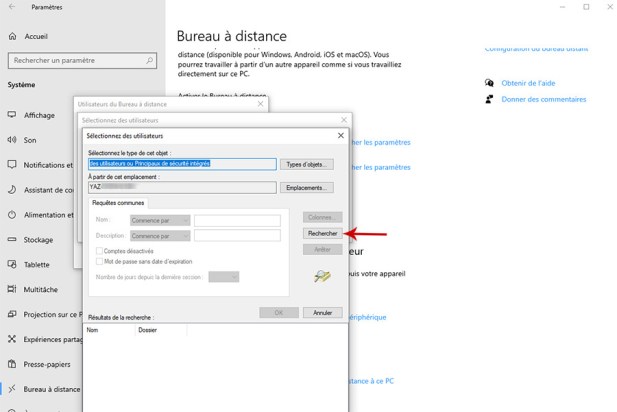Open Assistant de concentration moon icon

pos(12,190)
